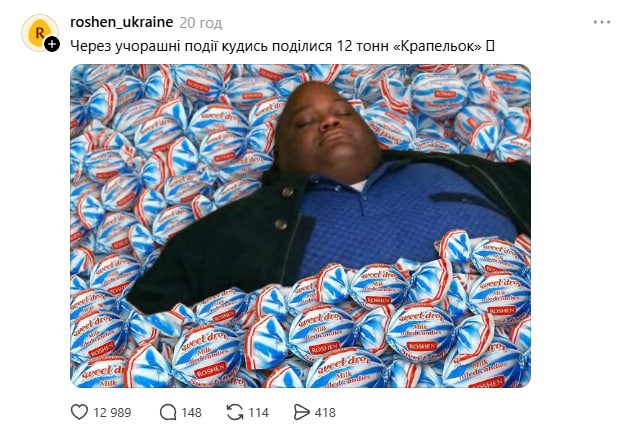Image resolution: width=633 pixels, height=435 pixels.
Task: Visit the roshen_ukraine username link
Action: 122,22
